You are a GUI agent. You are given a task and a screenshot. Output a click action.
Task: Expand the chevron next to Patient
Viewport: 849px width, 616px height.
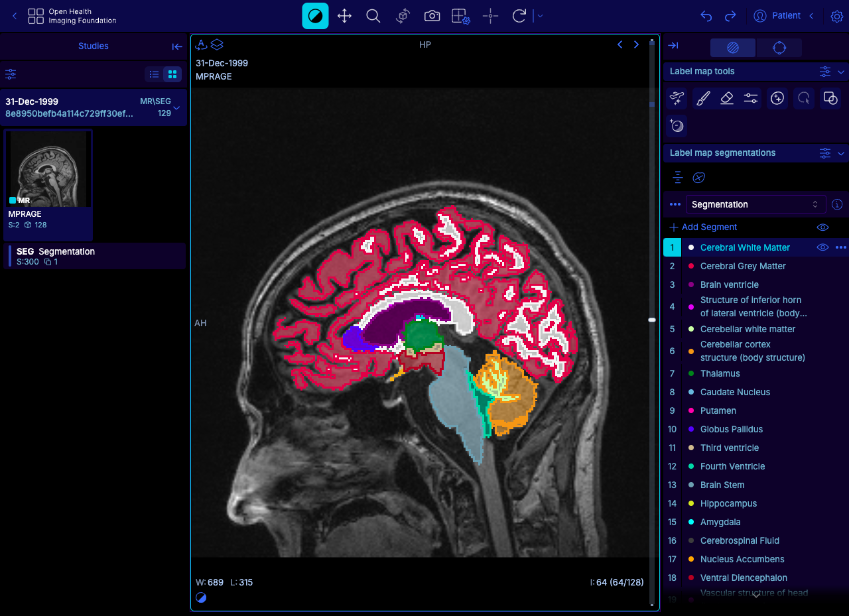tap(811, 15)
